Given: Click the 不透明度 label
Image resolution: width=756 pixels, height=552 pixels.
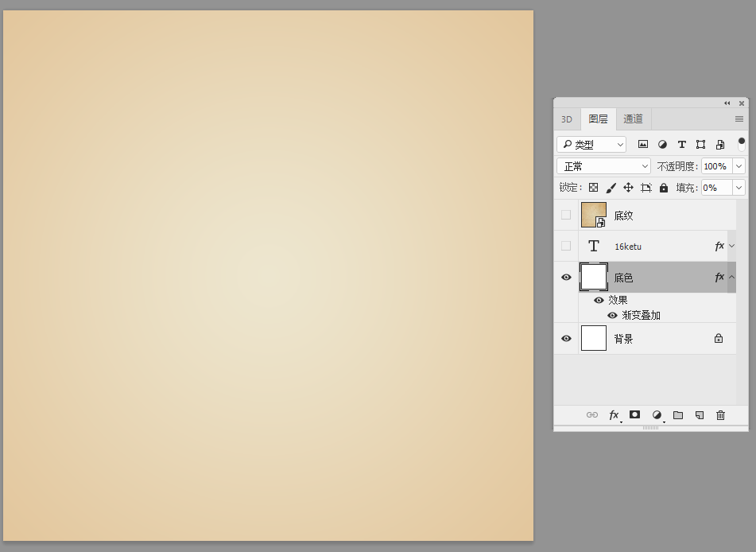Looking at the screenshot, I should tap(677, 166).
